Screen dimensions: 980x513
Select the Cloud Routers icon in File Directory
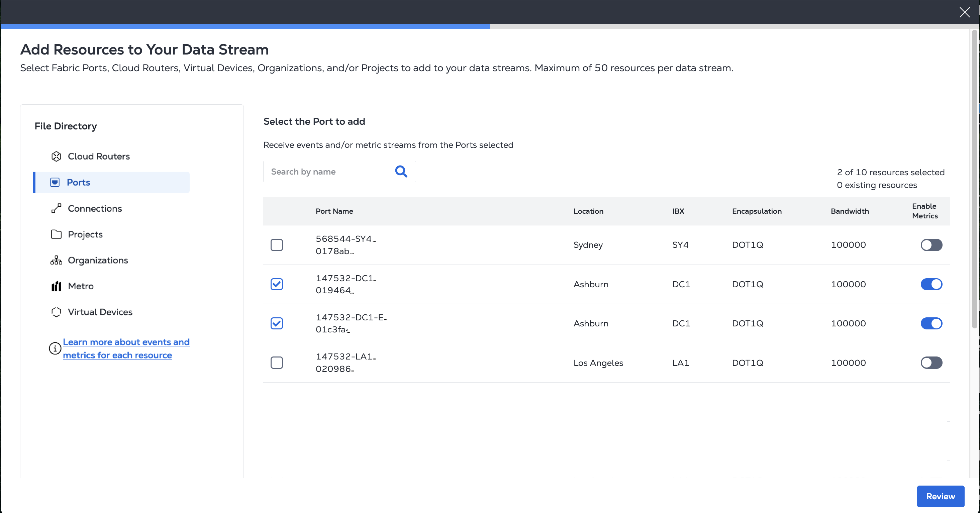coord(56,156)
